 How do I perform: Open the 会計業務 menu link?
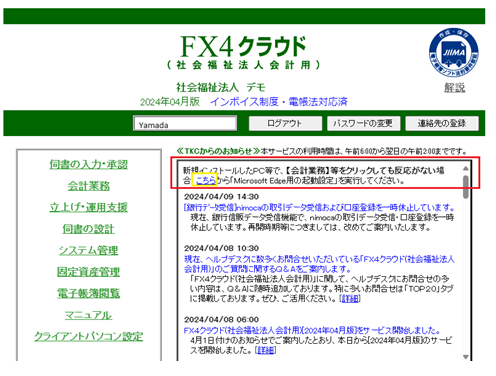pos(89,186)
